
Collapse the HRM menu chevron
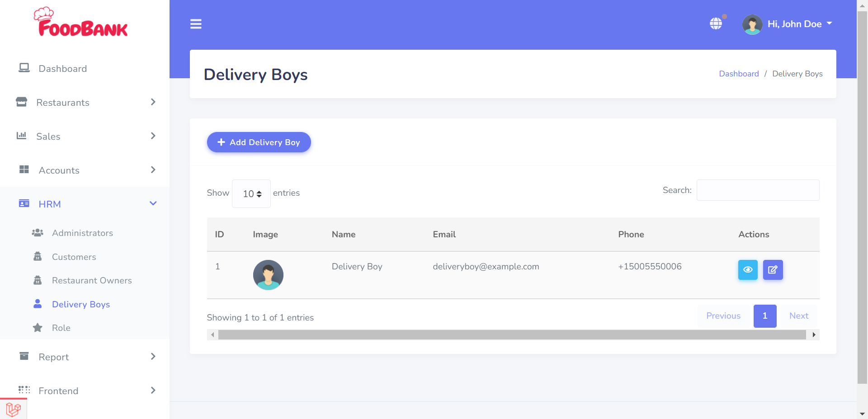[153, 204]
